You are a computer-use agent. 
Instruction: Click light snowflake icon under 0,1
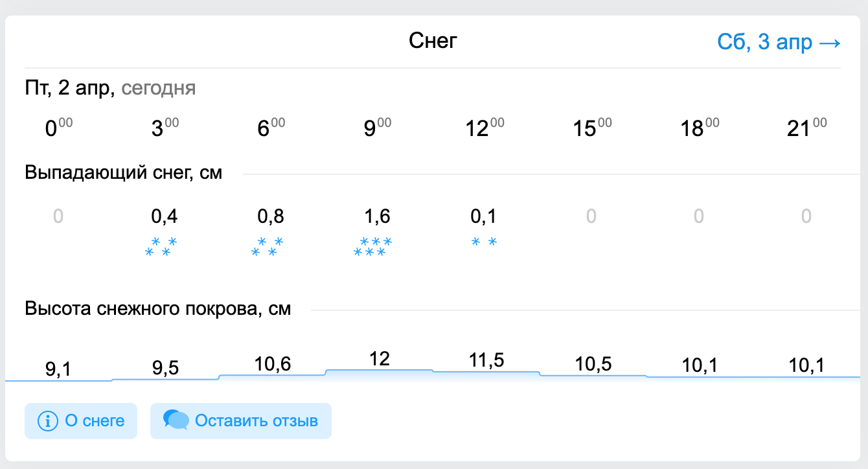click(x=484, y=242)
